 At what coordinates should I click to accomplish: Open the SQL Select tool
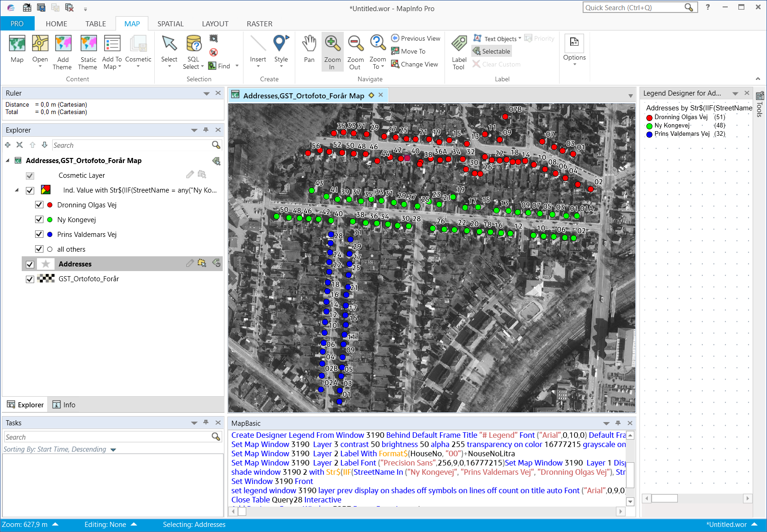tap(193, 51)
